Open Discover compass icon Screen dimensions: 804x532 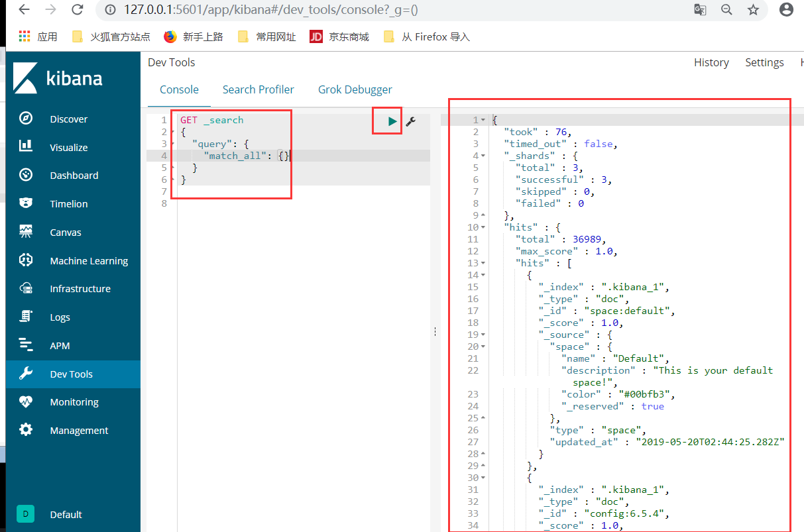pyautogui.click(x=26, y=119)
